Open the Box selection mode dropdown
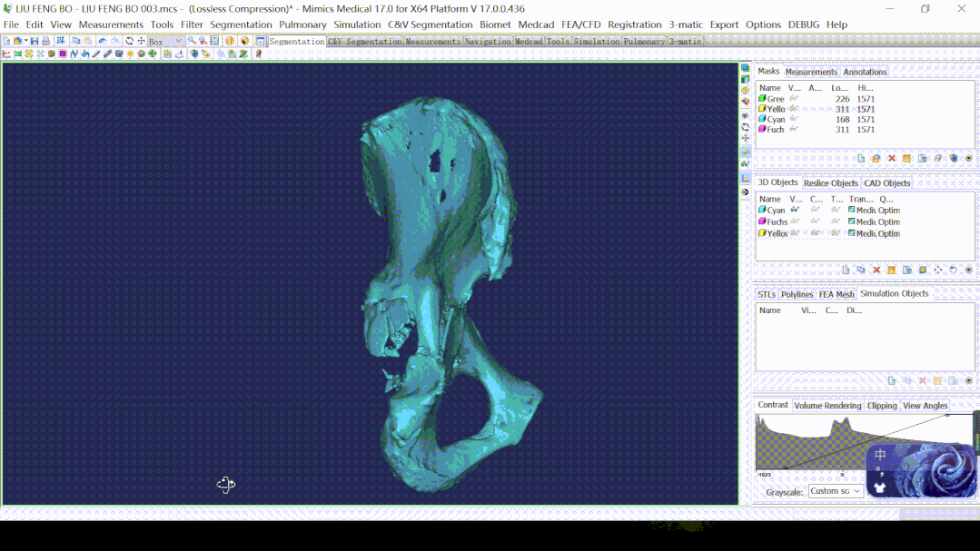 [178, 42]
